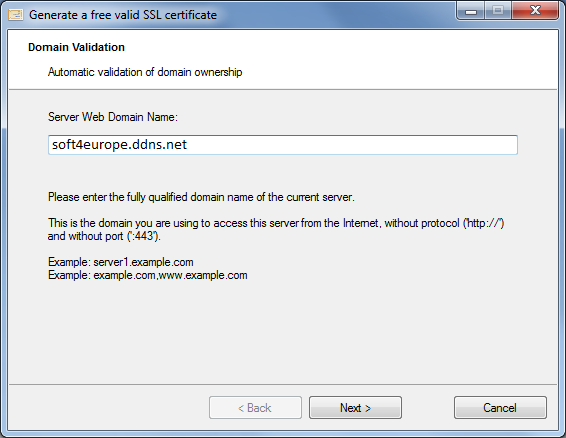Click Next to continue domain validation
The image size is (566, 438).
point(355,408)
